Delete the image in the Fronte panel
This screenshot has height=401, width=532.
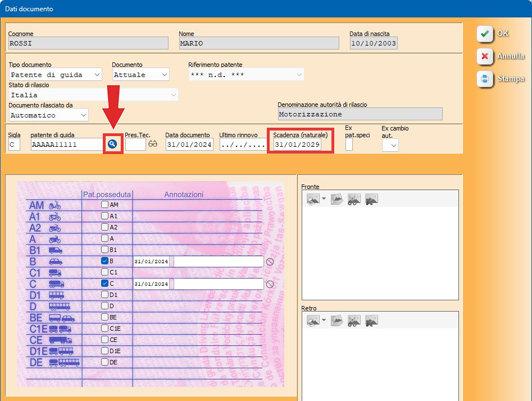371,199
